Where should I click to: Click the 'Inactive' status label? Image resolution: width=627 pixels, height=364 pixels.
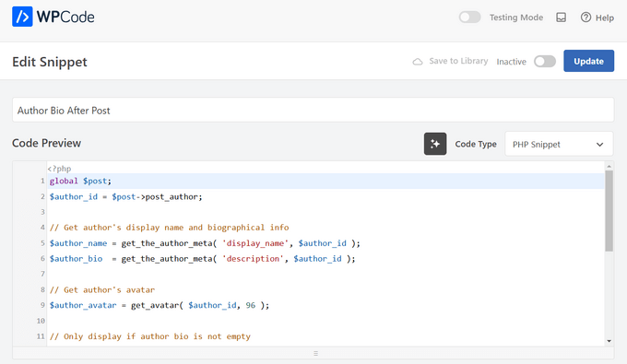coord(512,62)
